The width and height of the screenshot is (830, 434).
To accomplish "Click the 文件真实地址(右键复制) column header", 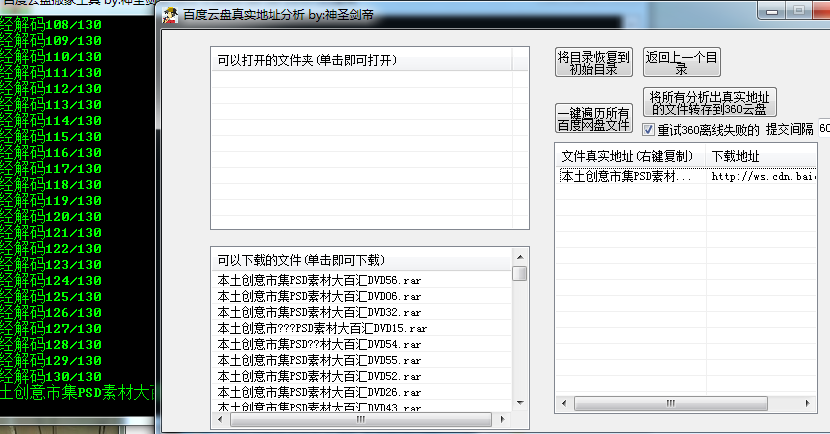I will (x=631, y=156).
